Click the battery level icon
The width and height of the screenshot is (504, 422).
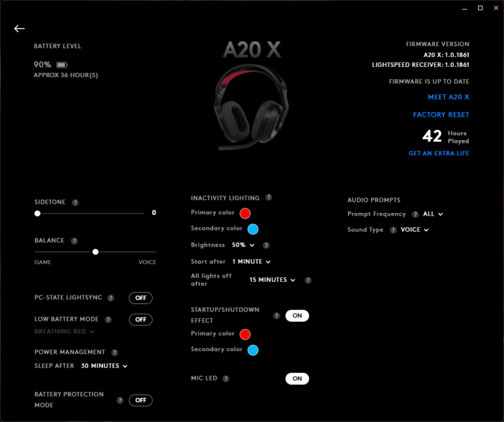[x=62, y=65]
